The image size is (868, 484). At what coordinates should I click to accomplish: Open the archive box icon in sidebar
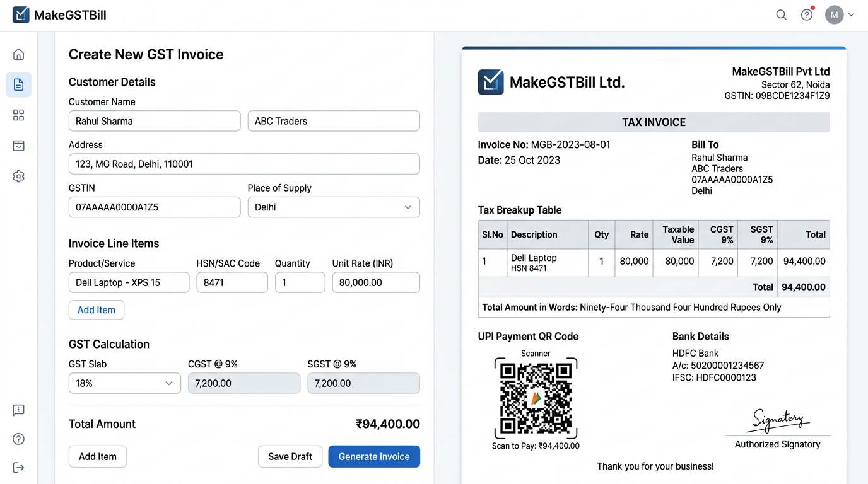19,146
